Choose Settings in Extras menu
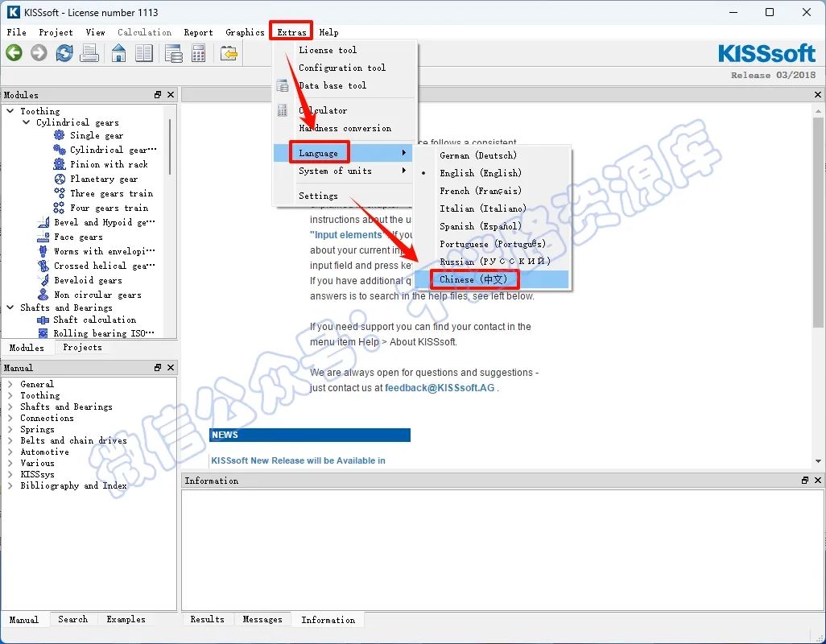The height and width of the screenshot is (644, 826). (342, 196)
